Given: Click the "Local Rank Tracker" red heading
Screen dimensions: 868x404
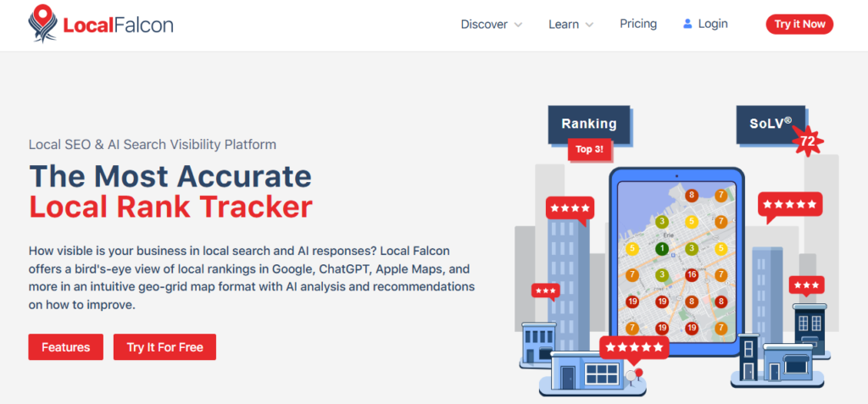Looking at the screenshot, I should click(x=170, y=207).
